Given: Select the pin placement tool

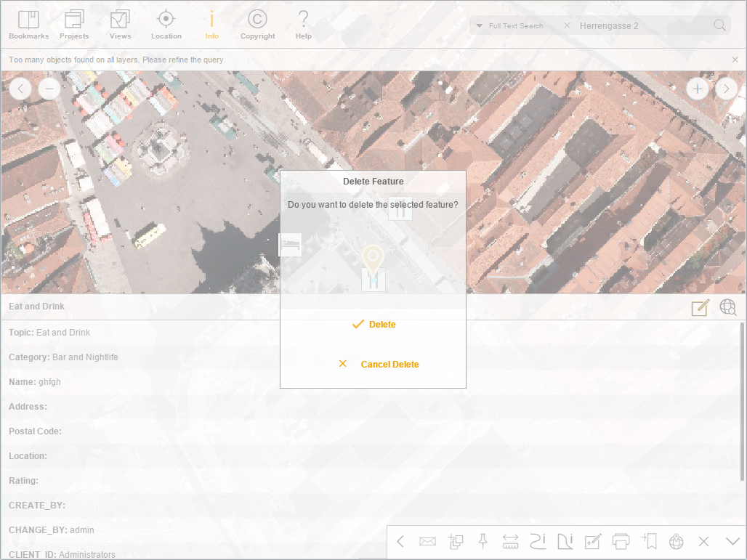Looking at the screenshot, I should tap(483, 541).
